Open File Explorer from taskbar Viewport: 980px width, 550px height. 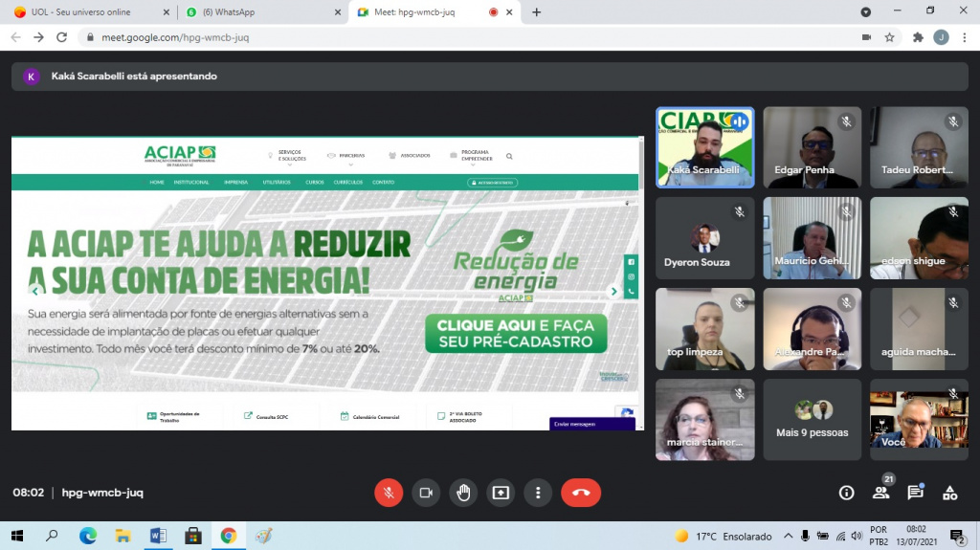click(x=122, y=536)
